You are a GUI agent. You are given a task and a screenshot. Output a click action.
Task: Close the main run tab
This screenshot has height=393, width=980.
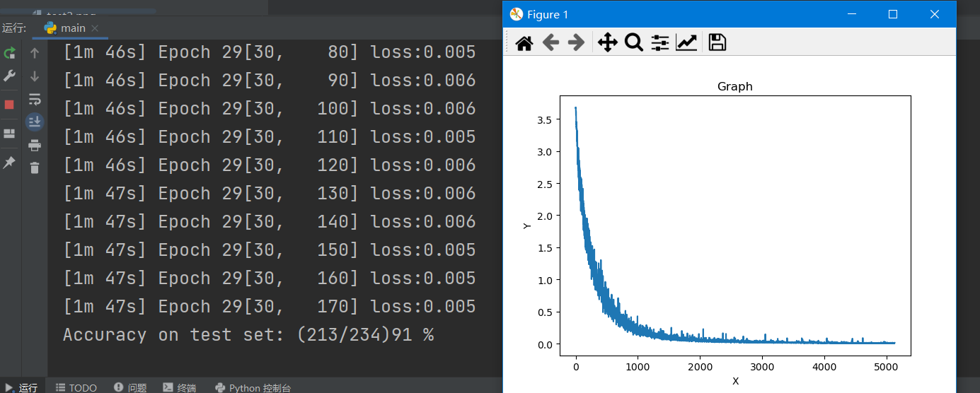point(95,28)
